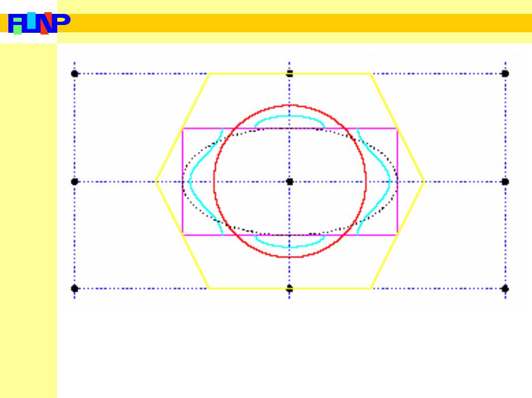The width and height of the screenshot is (532, 398).
Task: Select the central black lattice point
Action: [290, 182]
